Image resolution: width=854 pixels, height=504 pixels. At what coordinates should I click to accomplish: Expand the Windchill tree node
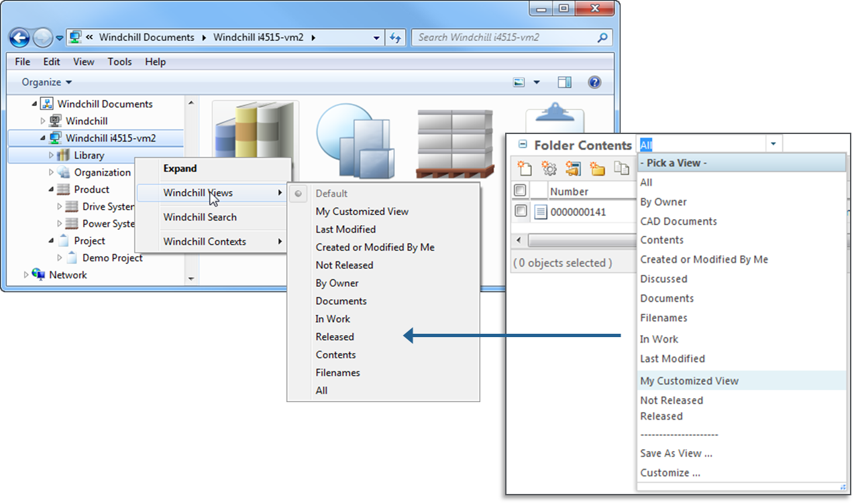[44, 121]
